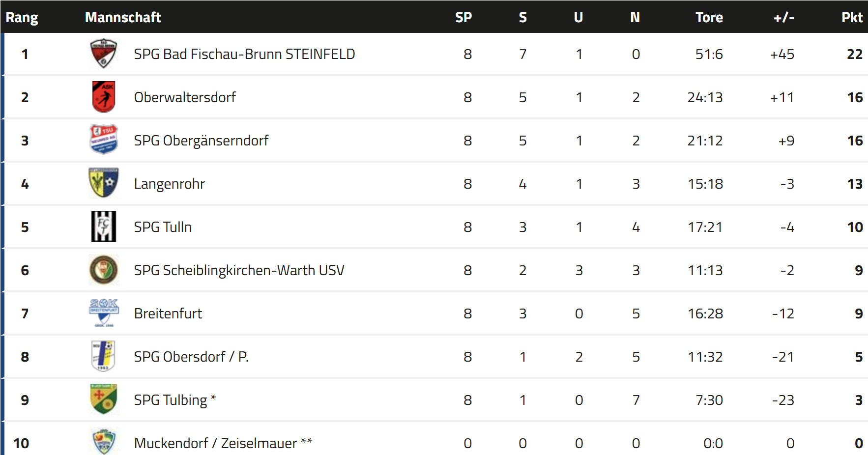Image resolution: width=868 pixels, height=455 pixels.
Task: Click the Rang column header
Action: click(22, 17)
